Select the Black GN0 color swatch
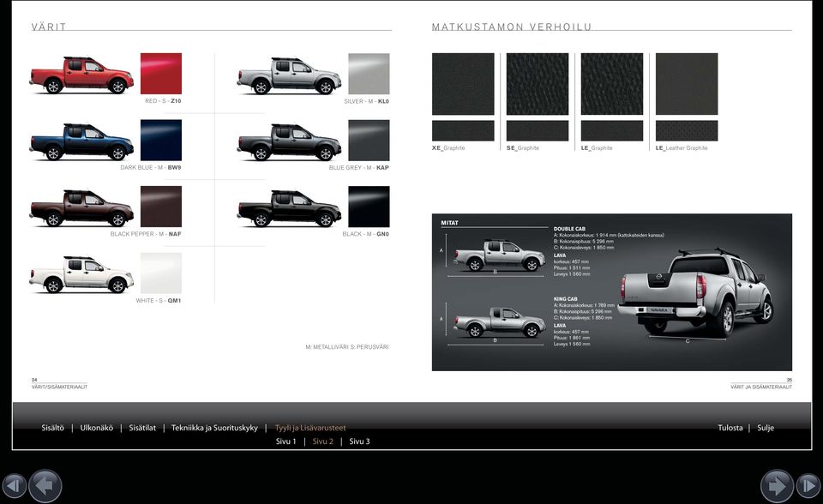 point(369,207)
